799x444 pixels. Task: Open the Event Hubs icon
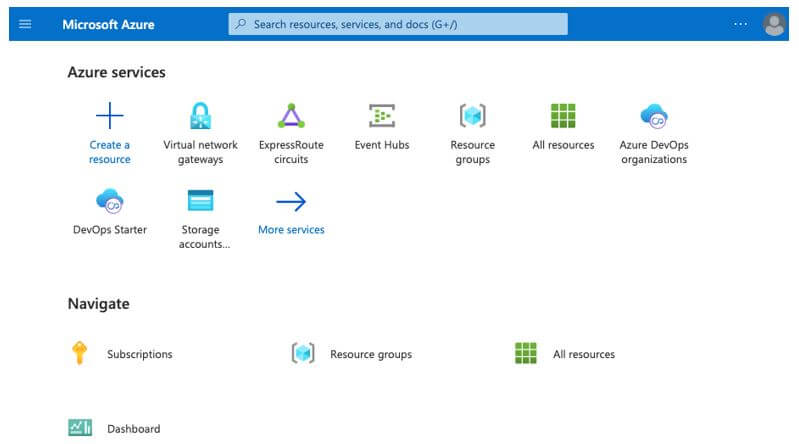[x=382, y=116]
